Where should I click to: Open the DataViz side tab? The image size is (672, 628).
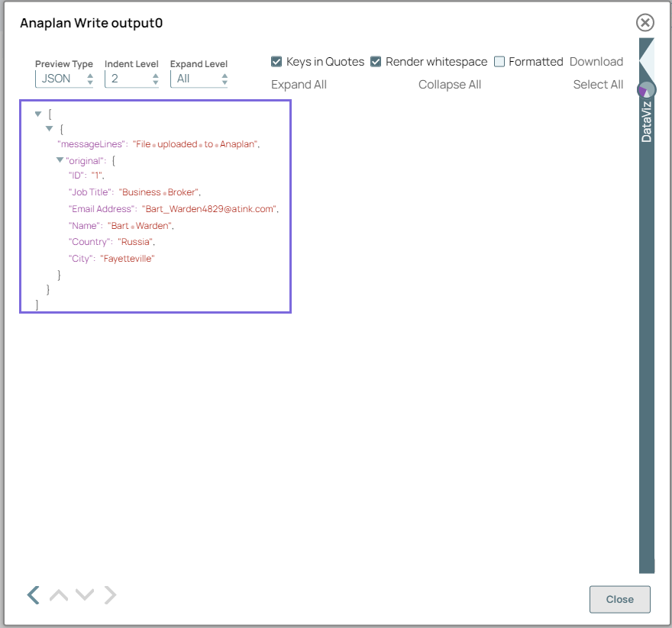[x=645, y=122]
